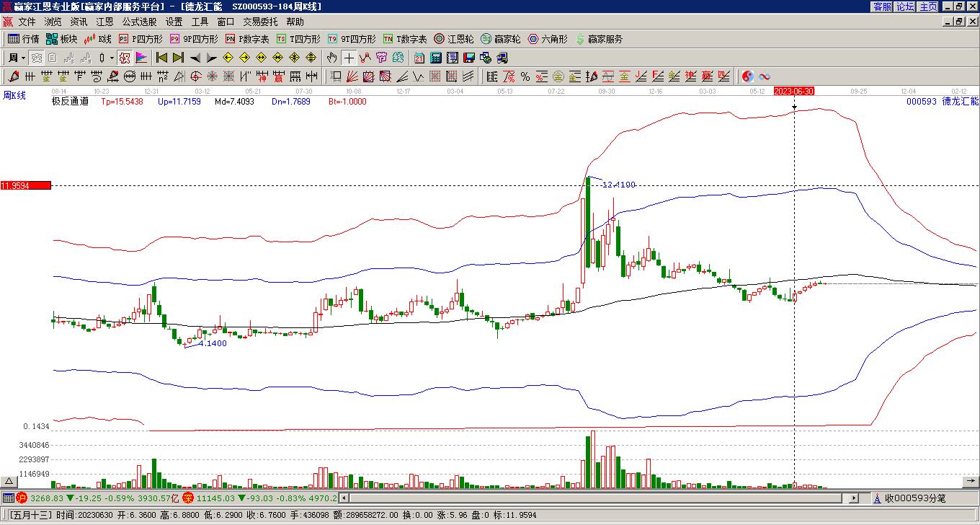Expand indicator panel with triangle button
The width and height of the screenshot is (980, 525).
[9, 481]
